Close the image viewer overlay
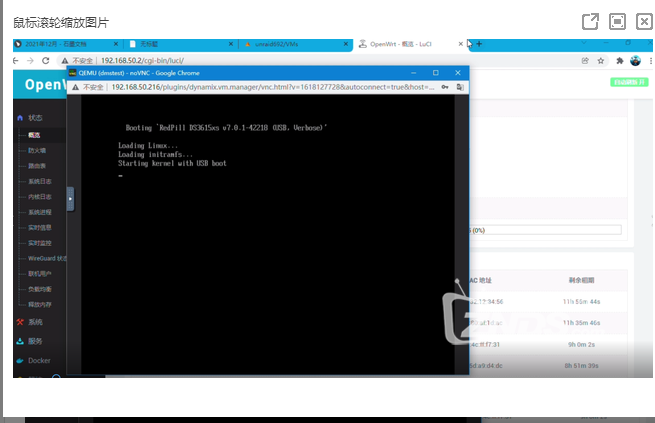The height and width of the screenshot is (423, 655). point(644,22)
